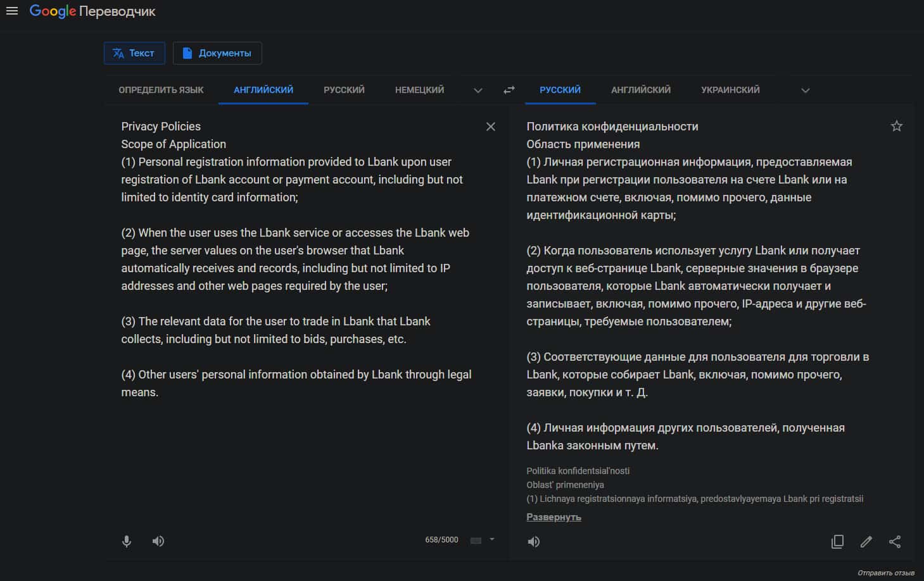Viewport: 924px width, 581px height.
Task: Listen to the English source text
Action: pos(158,541)
